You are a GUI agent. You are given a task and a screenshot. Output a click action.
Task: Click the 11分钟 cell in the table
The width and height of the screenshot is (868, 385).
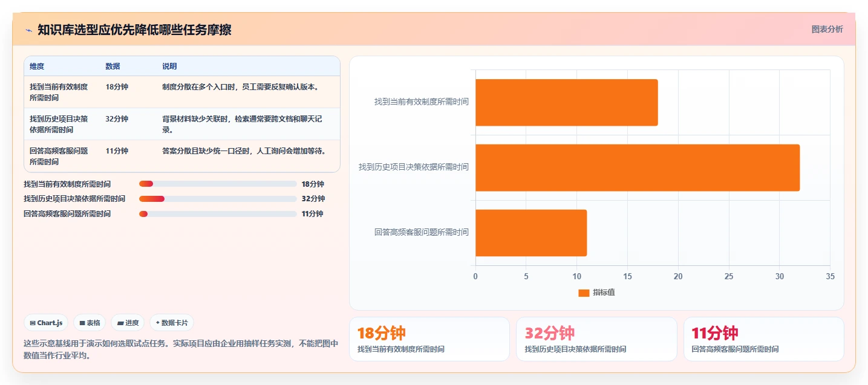[117, 151]
